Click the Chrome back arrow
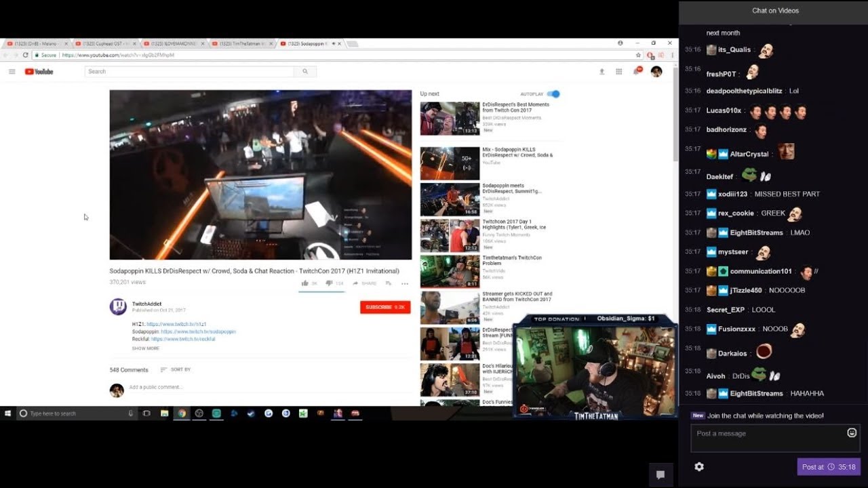Screen dimensions: 868x488 7,55
